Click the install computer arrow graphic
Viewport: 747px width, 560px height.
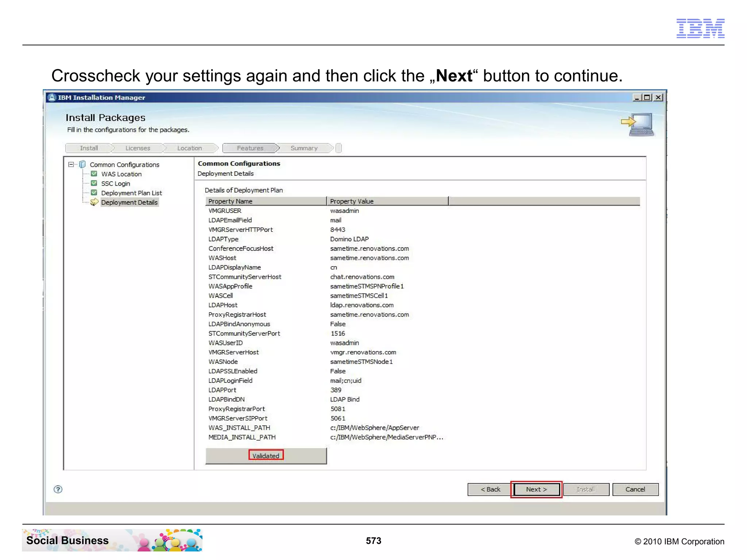coord(638,125)
